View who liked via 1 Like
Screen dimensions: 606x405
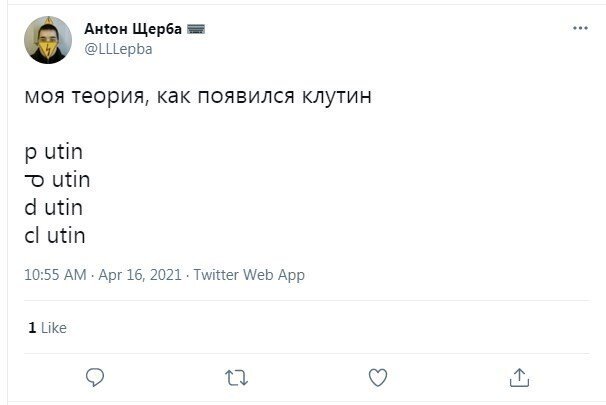(47, 327)
